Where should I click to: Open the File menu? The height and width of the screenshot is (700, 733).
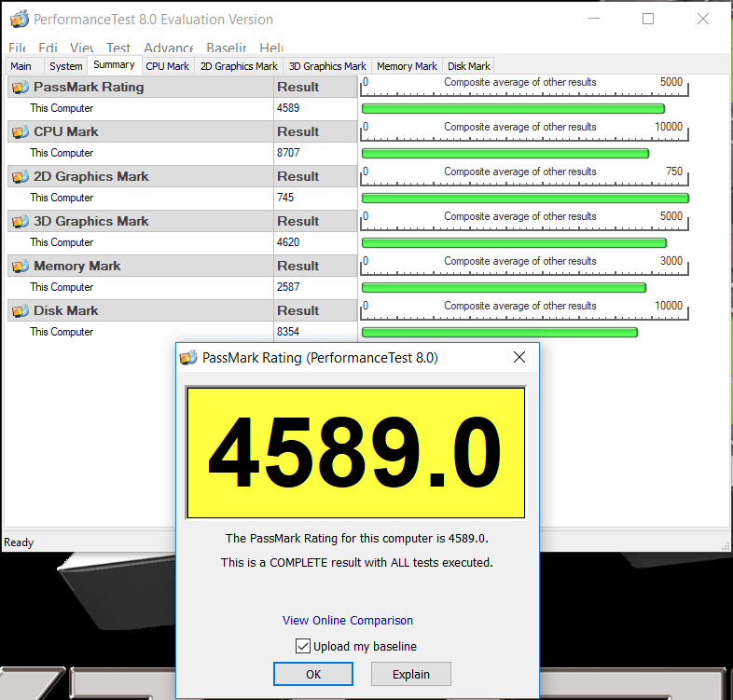pyautogui.click(x=17, y=48)
